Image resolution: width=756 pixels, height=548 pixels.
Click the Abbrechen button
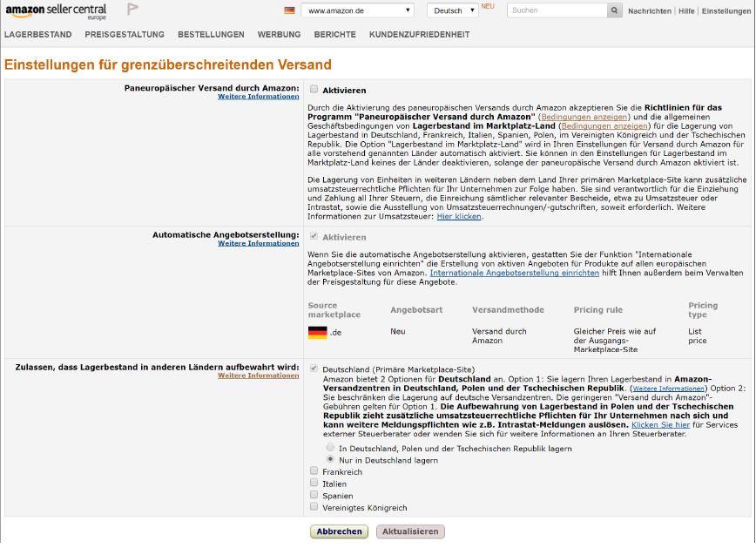[x=339, y=531]
